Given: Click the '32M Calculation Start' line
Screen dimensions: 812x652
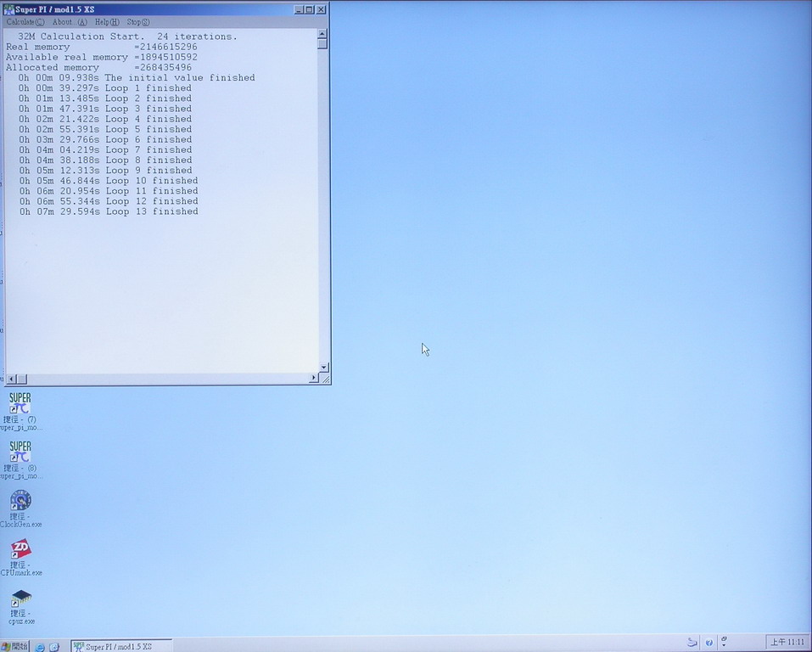Looking at the screenshot, I should [127, 37].
